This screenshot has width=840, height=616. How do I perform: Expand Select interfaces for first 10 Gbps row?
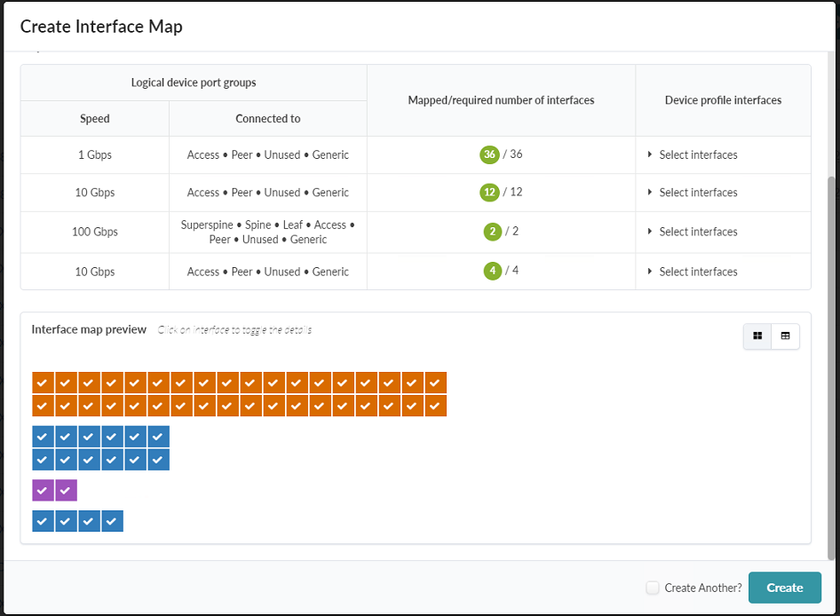[698, 193]
